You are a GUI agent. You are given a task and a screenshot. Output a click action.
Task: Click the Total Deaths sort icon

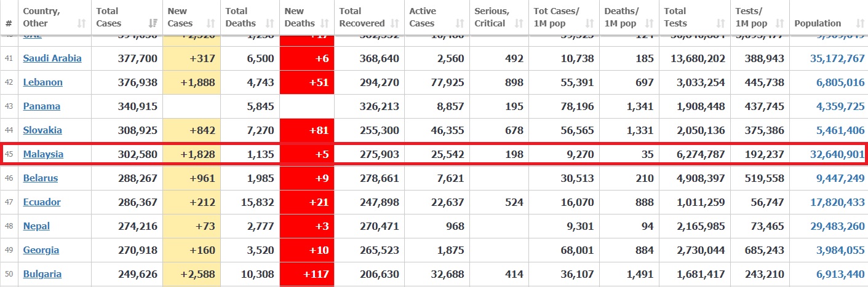point(269,24)
